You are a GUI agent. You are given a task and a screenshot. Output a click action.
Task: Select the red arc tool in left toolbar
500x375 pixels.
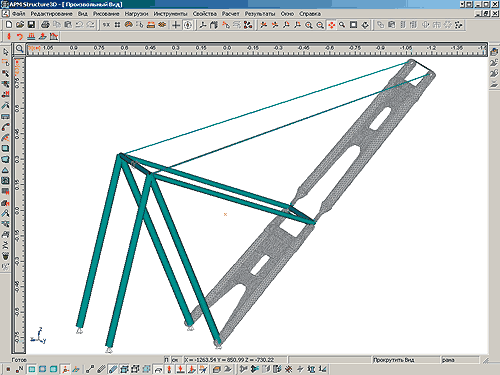tap(5, 127)
